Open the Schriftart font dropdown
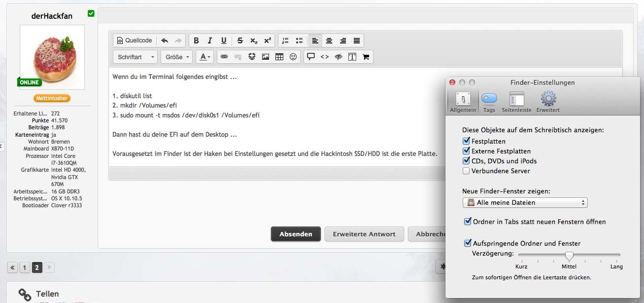 click(136, 57)
